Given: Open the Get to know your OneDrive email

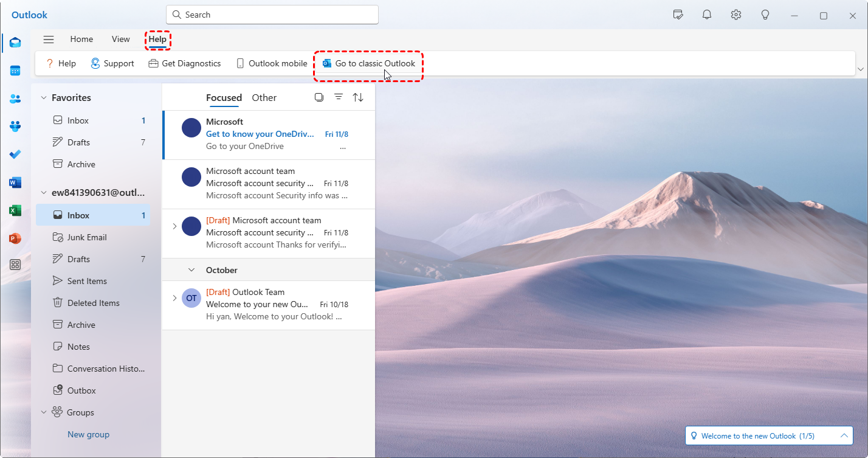Looking at the screenshot, I should 269,134.
